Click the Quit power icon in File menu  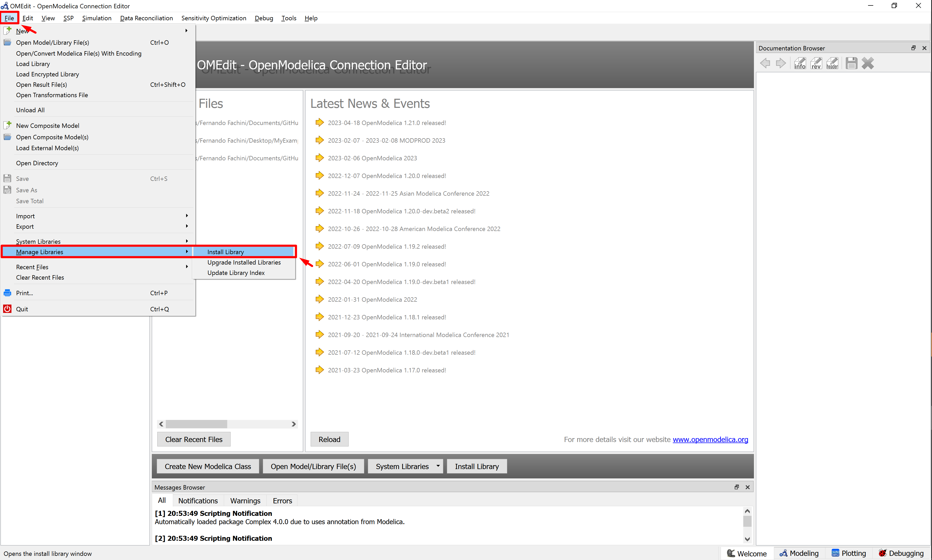click(7, 309)
